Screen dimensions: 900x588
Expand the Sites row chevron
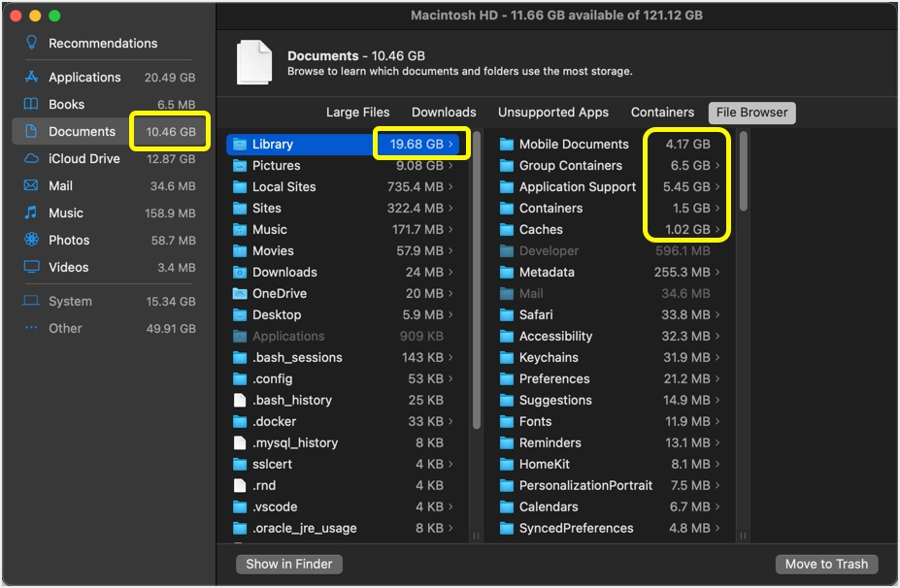450,208
